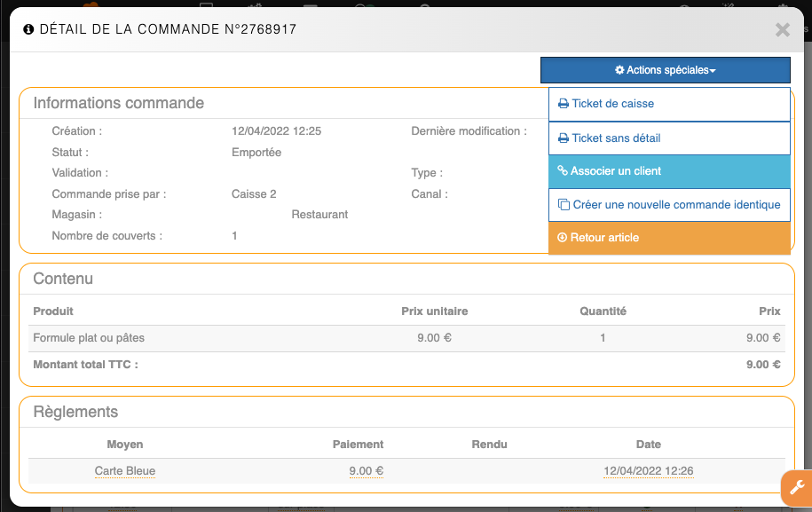Collapse the Actions spéciales dropdown caret
This screenshot has height=512, width=812.
click(x=713, y=71)
